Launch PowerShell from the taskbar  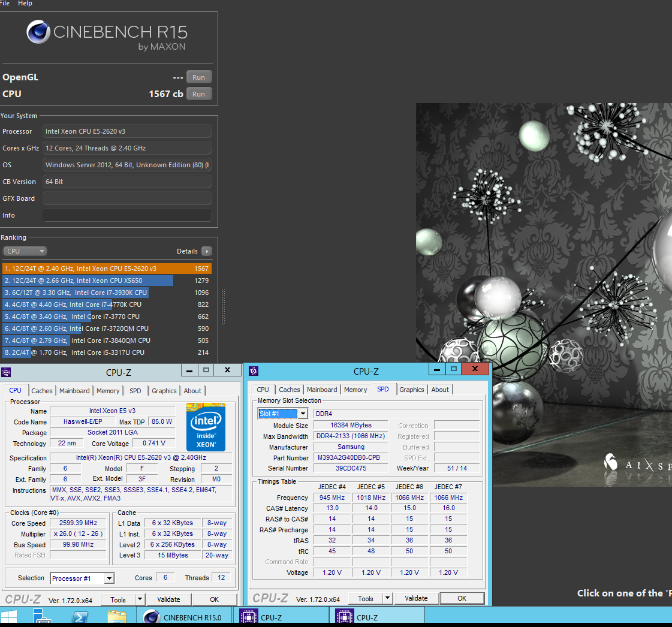coord(80,617)
